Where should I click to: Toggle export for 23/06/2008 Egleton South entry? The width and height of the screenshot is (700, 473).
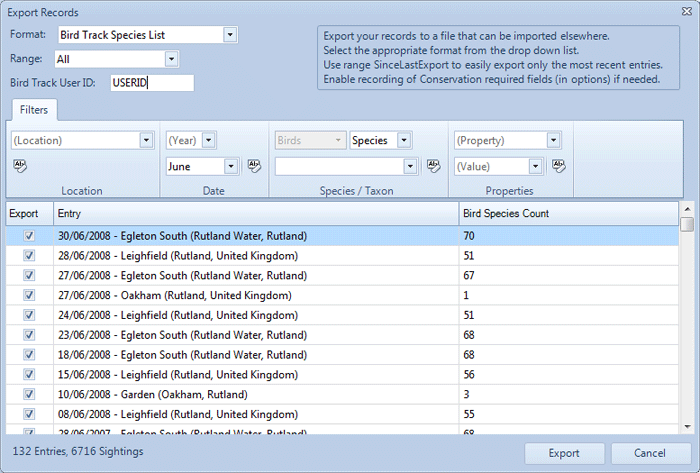pos(29,335)
